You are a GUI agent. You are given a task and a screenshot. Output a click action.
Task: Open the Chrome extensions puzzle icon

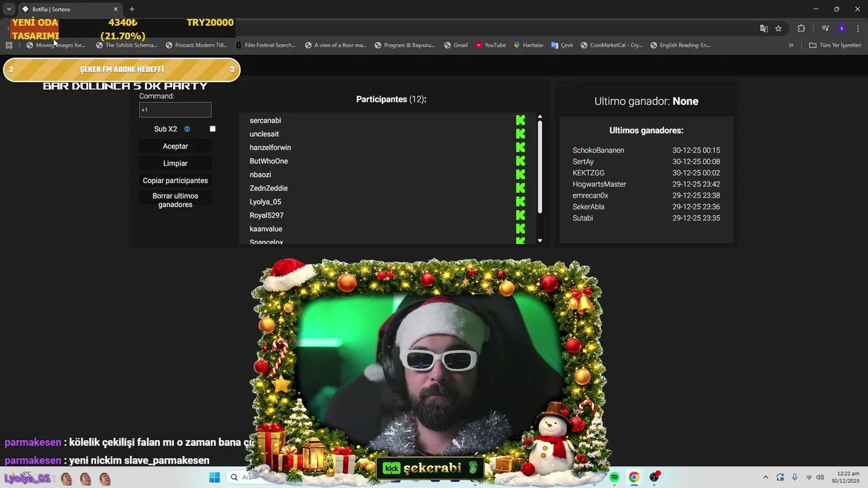(802, 28)
